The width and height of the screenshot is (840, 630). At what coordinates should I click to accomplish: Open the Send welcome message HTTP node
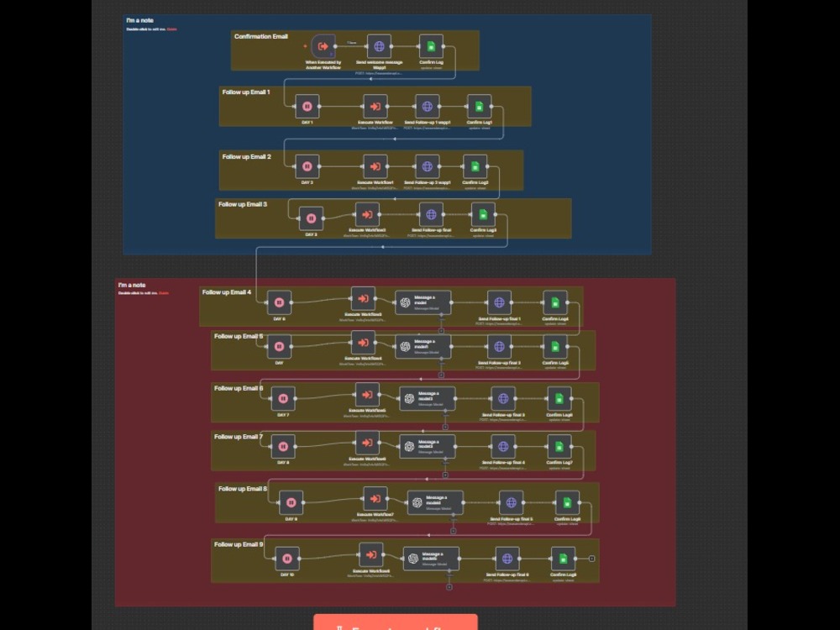click(x=379, y=46)
